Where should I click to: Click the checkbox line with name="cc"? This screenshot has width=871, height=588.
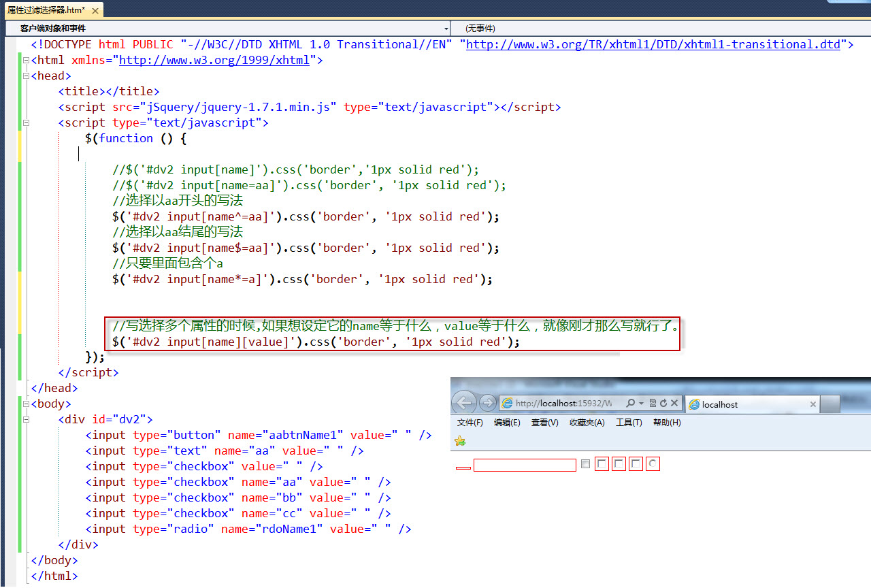[238, 513]
